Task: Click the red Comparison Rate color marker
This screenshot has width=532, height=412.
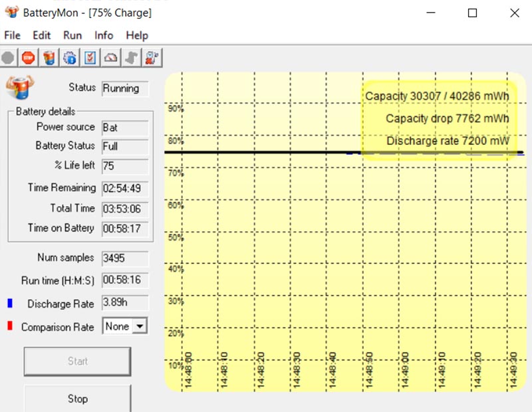Action: (10, 326)
